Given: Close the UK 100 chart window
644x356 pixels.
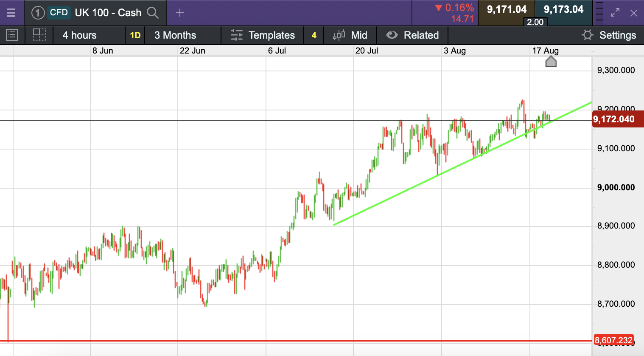Looking at the screenshot, I should pos(634,13).
